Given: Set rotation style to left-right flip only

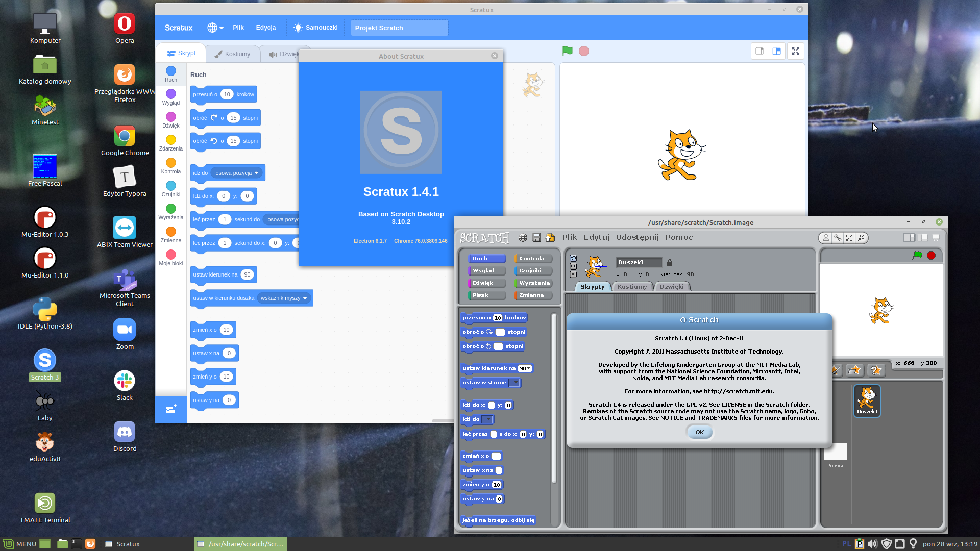Looking at the screenshot, I should (x=573, y=266).
